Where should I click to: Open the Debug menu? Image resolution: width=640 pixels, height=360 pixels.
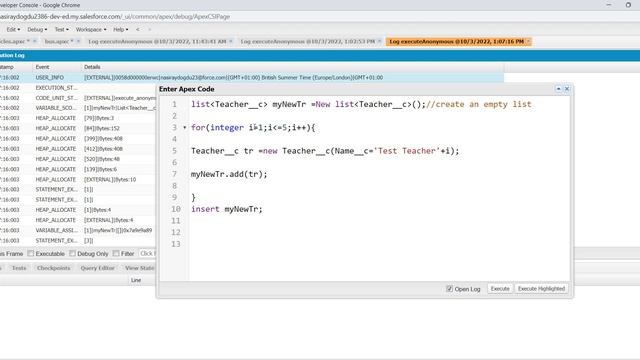(x=37, y=29)
